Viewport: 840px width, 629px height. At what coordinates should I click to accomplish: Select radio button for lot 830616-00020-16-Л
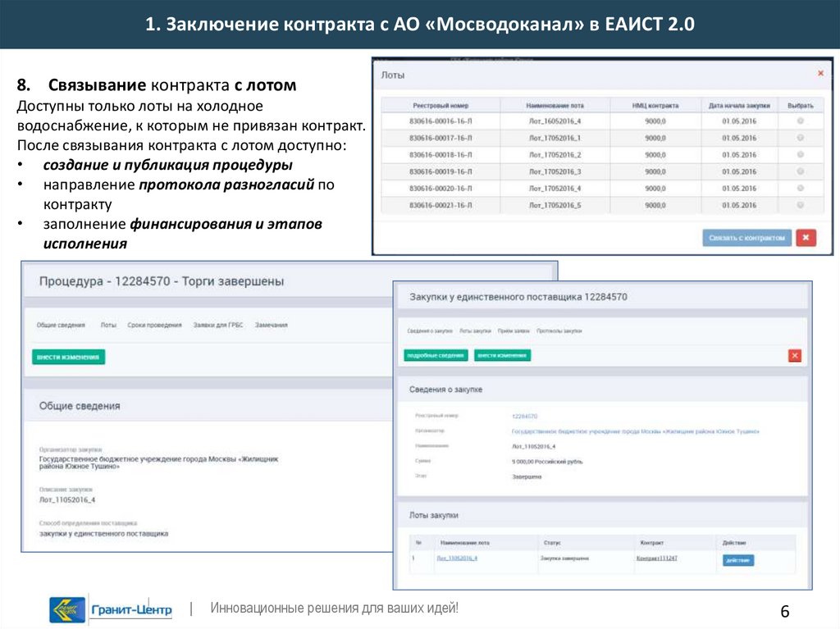(801, 188)
